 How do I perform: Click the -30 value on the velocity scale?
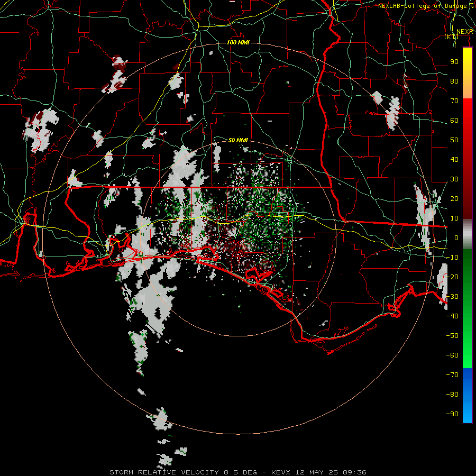click(x=452, y=297)
